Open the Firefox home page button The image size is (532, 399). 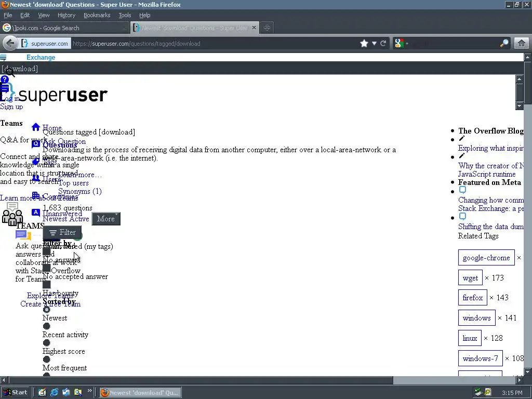click(522, 44)
